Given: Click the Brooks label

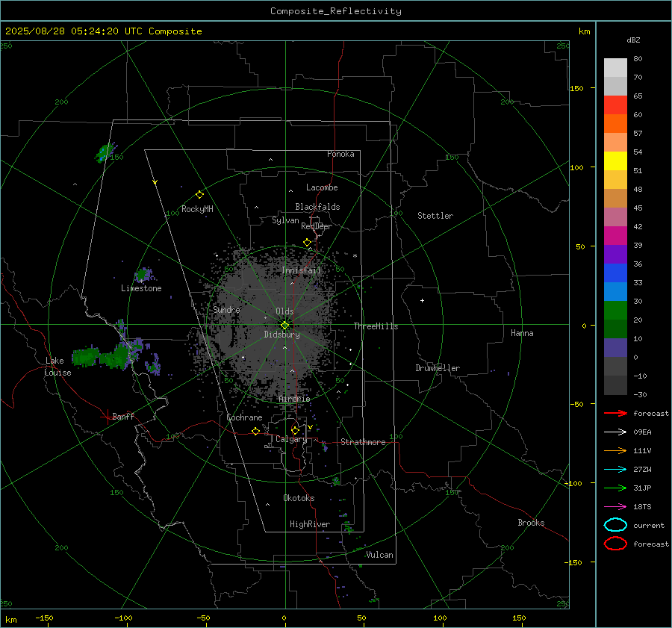Looking at the screenshot, I should pos(531,523).
